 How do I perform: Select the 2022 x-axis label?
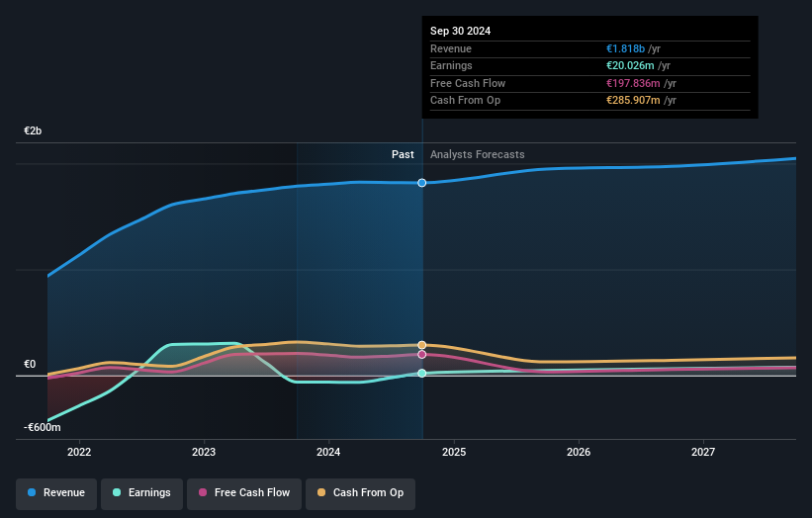coord(79,453)
